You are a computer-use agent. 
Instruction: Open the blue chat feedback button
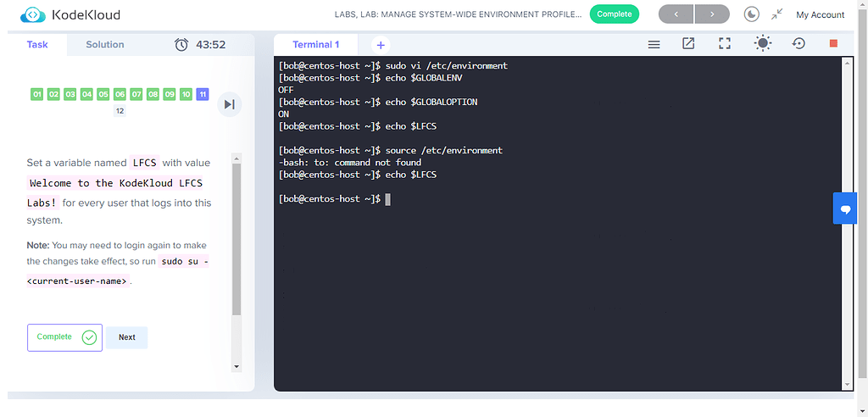point(845,208)
